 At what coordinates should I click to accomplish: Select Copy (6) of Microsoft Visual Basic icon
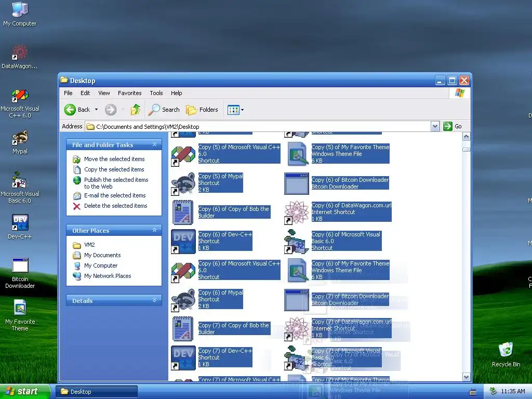(297, 242)
